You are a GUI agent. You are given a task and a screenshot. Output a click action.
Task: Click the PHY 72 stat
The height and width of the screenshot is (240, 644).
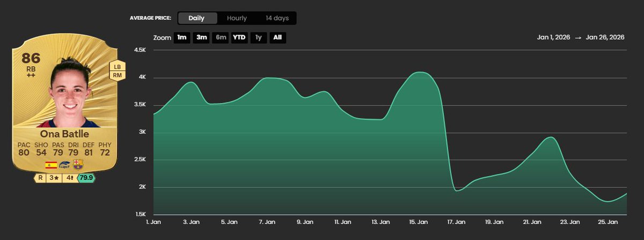(x=104, y=149)
